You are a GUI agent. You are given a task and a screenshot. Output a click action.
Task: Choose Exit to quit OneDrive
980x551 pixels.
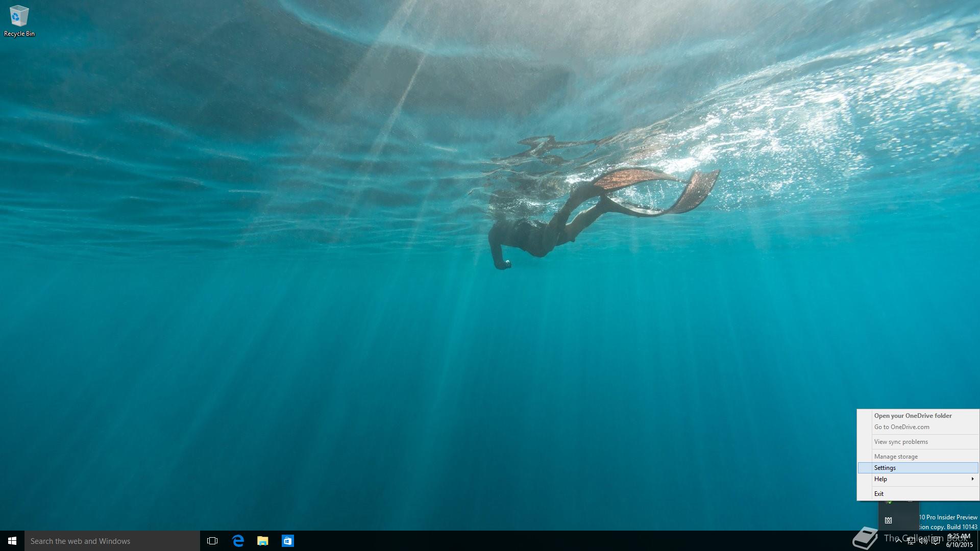918,494
